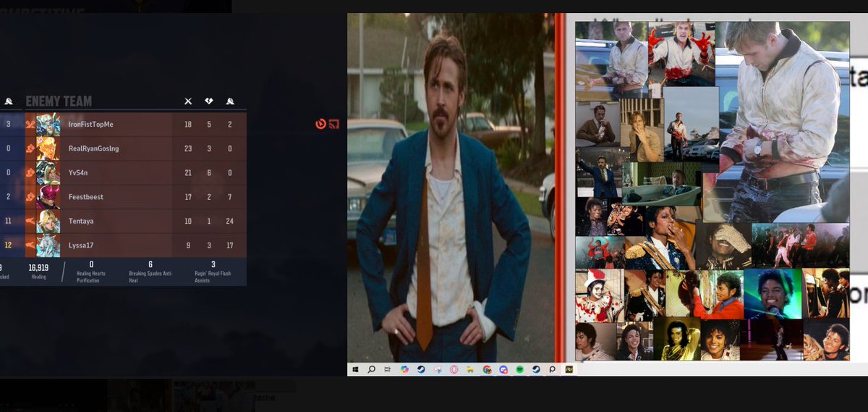Click player name Tentaya

(82, 222)
